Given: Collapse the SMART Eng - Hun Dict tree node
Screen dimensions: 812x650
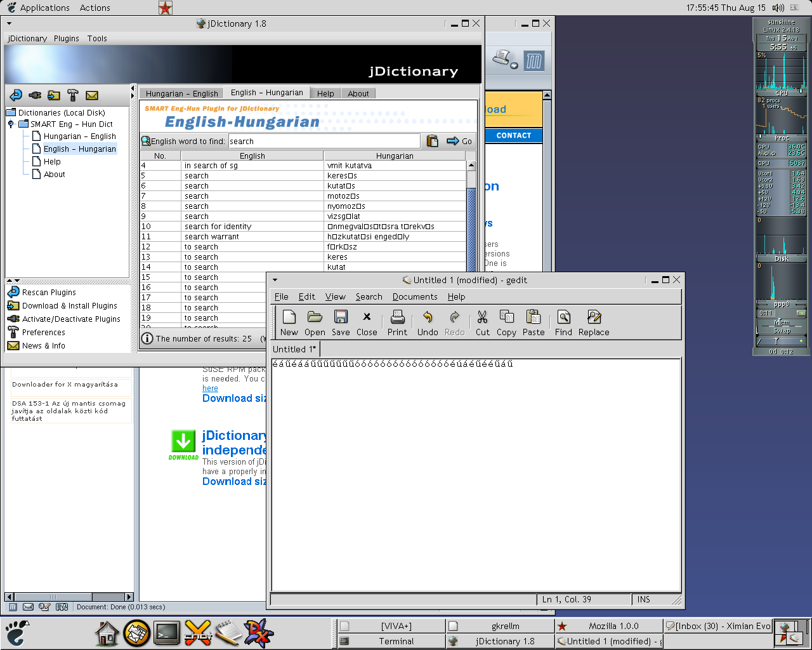Looking at the screenshot, I should (x=11, y=124).
